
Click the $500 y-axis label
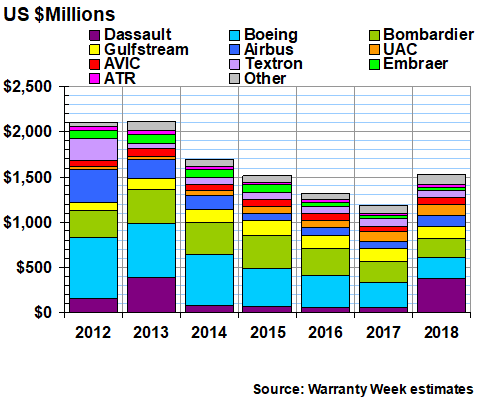34,268
